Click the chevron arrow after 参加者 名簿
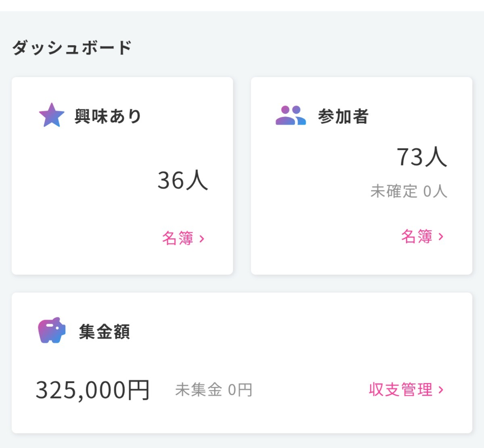The image size is (484, 448). click(x=441, y=237)
